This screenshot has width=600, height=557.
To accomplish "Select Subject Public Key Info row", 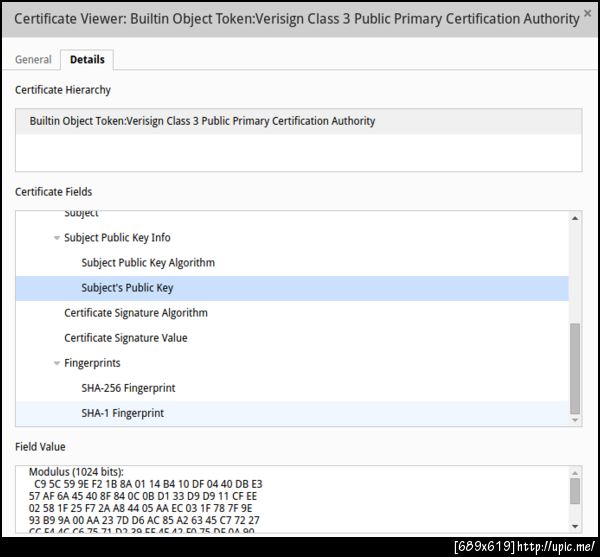I will click(x=292, y=238).
